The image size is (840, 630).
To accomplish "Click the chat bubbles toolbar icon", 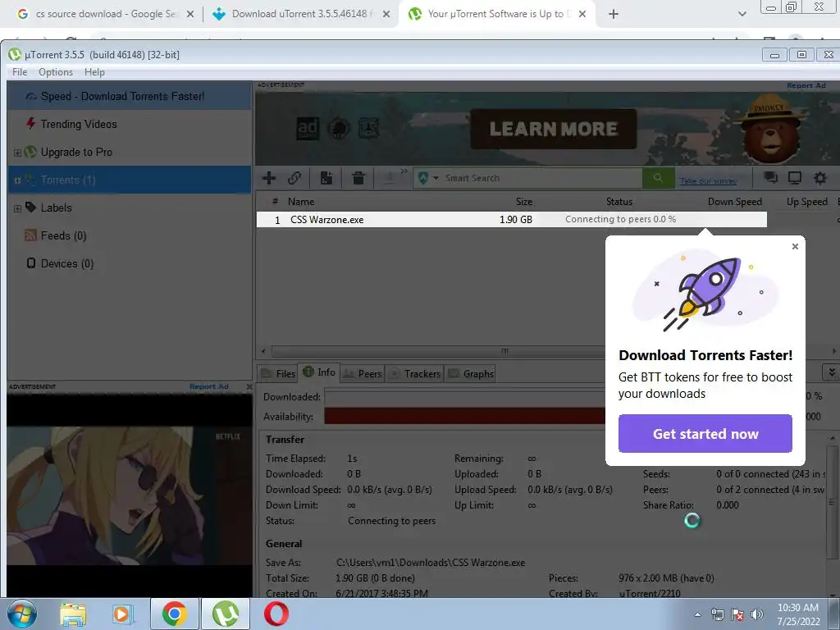I will click(x=771, y=178).
